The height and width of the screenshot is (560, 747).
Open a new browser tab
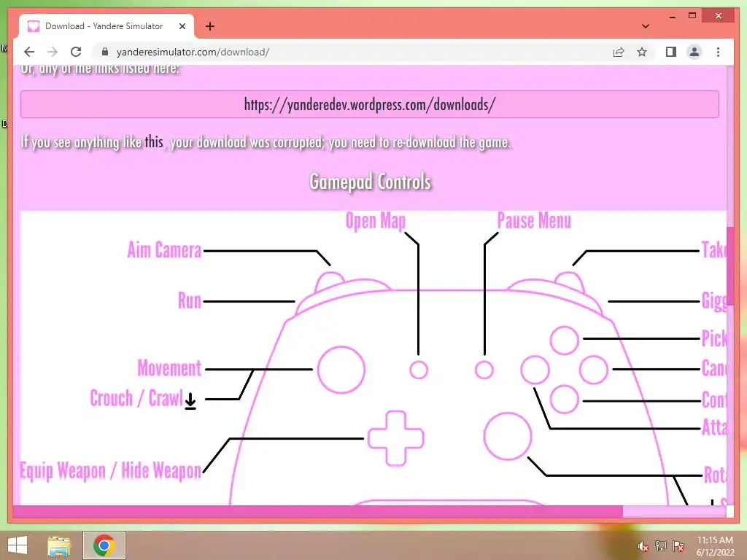210,26
